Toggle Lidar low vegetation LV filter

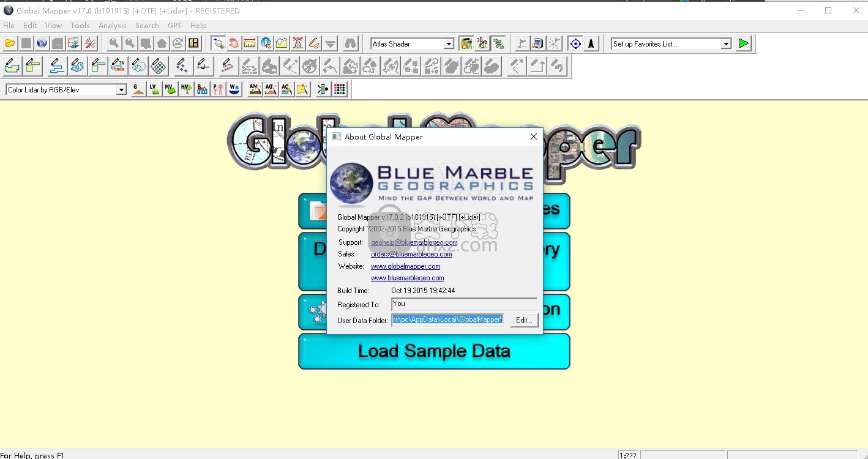(x=154, y=90)
